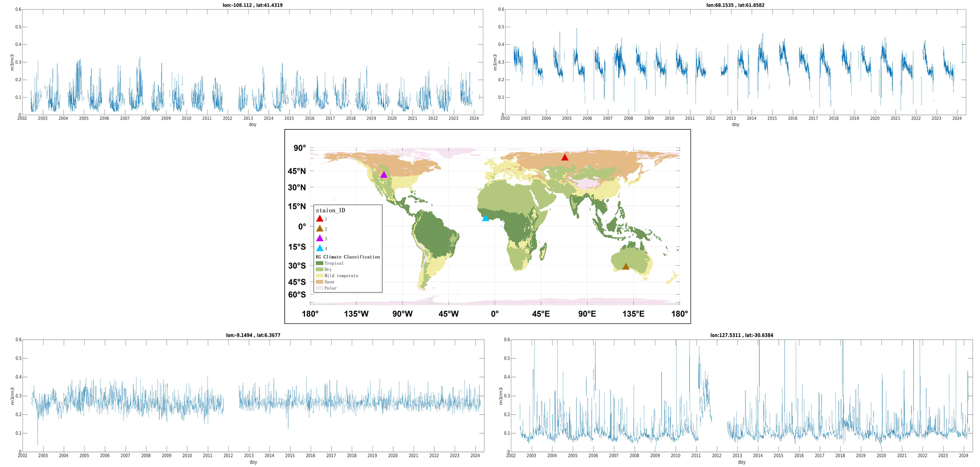Click the staion_ID legend heading
Image resolution: width=980 pixels, height=467 pixels.
pos(330,210)
